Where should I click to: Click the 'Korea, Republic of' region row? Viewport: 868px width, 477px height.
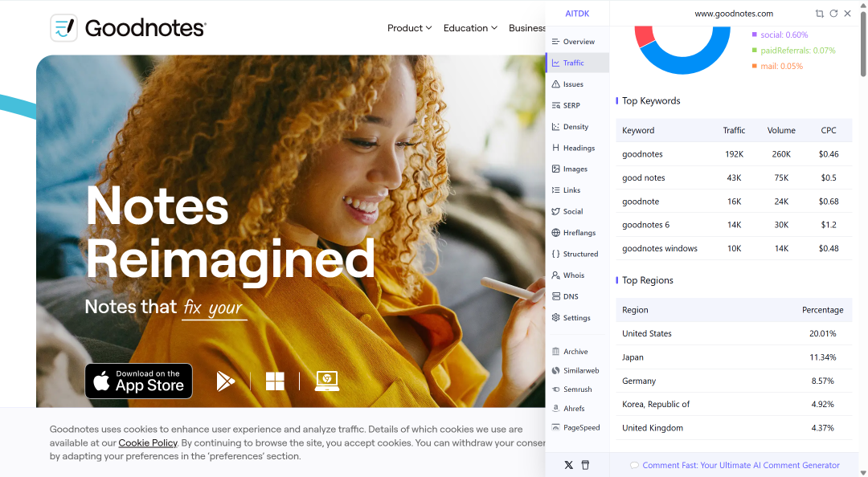[734, 405]
